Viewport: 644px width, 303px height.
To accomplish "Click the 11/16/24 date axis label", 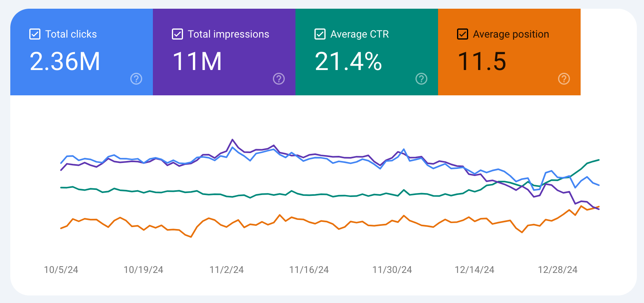I will pyautogui.click(x=309, y=270).
